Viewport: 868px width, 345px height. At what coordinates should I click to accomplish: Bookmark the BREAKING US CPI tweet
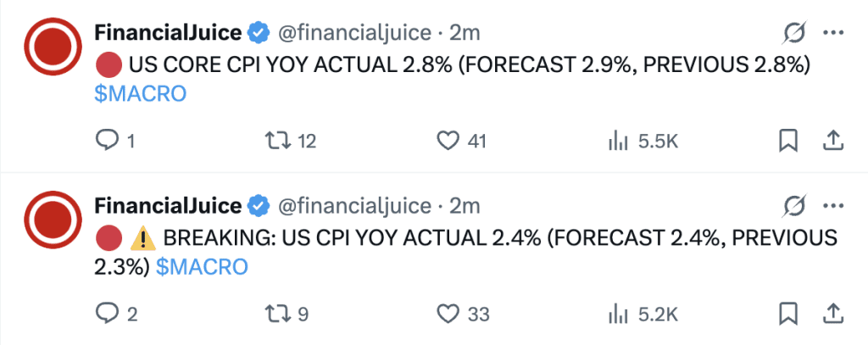coord(788,314)
